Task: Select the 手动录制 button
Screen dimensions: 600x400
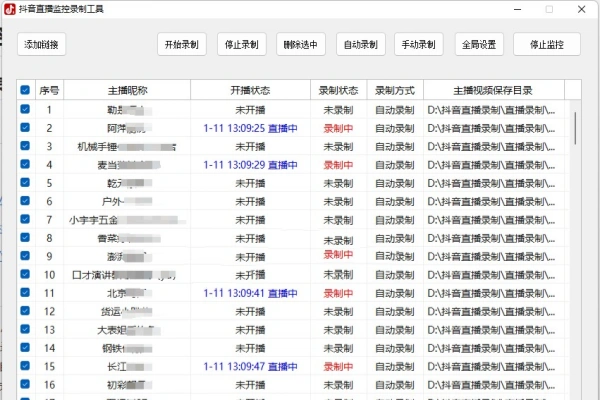Action: 419,45
